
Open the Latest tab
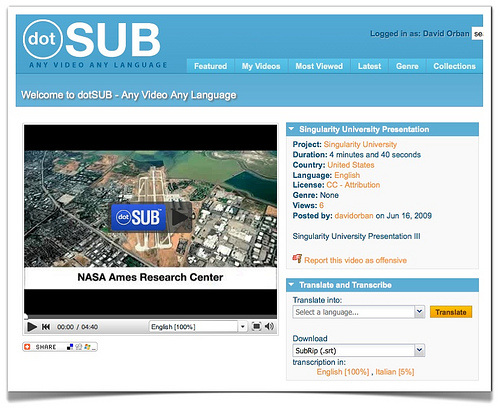369,66
